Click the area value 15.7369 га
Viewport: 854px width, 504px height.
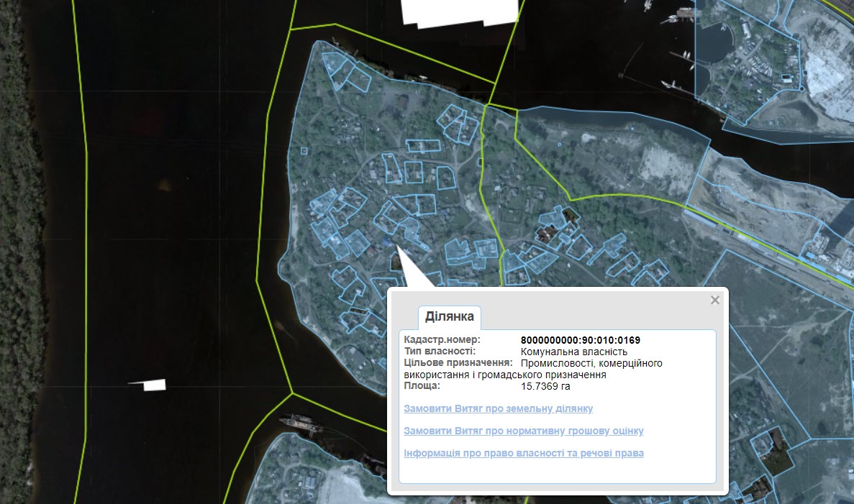coord(545,386)
